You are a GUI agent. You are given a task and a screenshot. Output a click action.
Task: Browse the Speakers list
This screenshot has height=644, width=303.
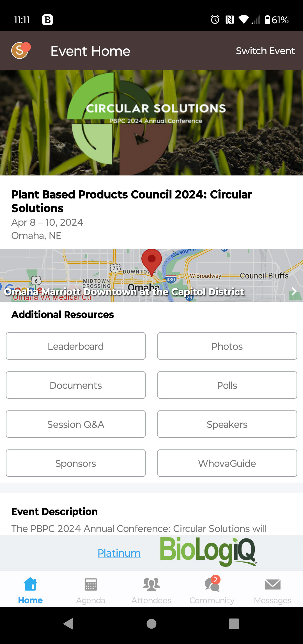227,424
